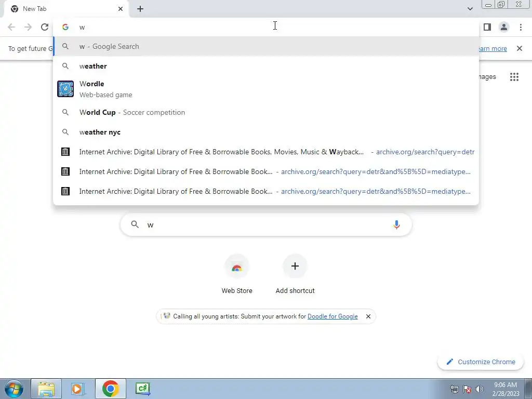Open second Internet Archive history suggestion
This screenshot has height=399, width=532.
tap(266, 171)
